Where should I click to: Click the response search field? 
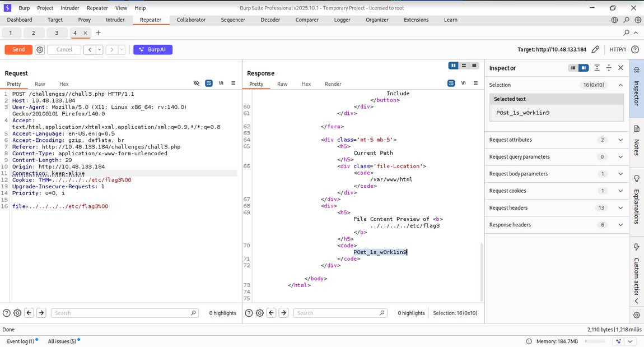pyautogui.click(x=340, y=313)
